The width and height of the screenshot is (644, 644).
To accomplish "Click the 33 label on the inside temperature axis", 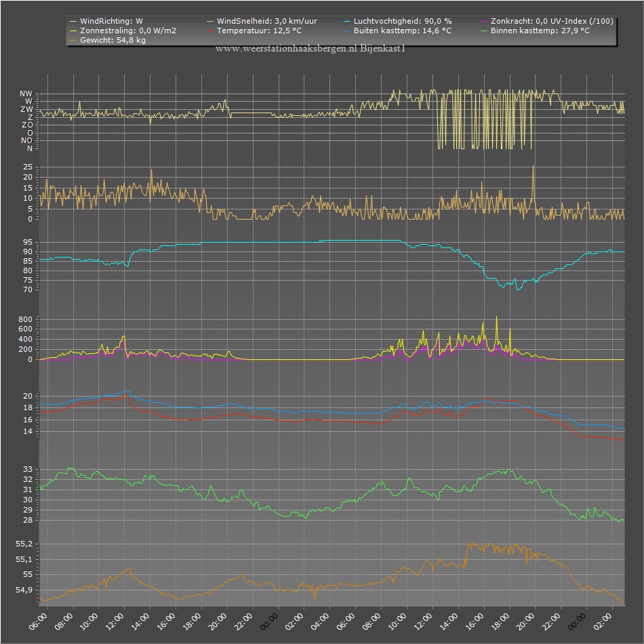I will (x=28, y=470).
